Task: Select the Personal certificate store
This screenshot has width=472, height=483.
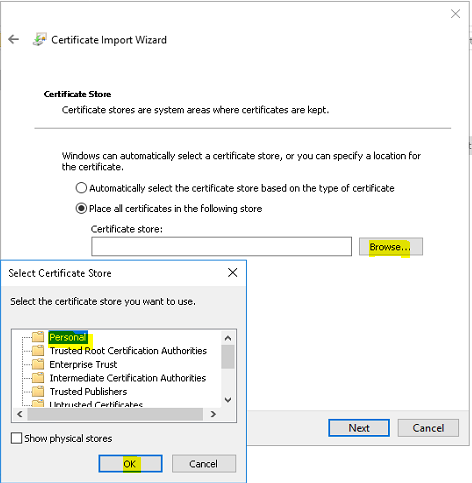Action: click(x=68, y=337)
